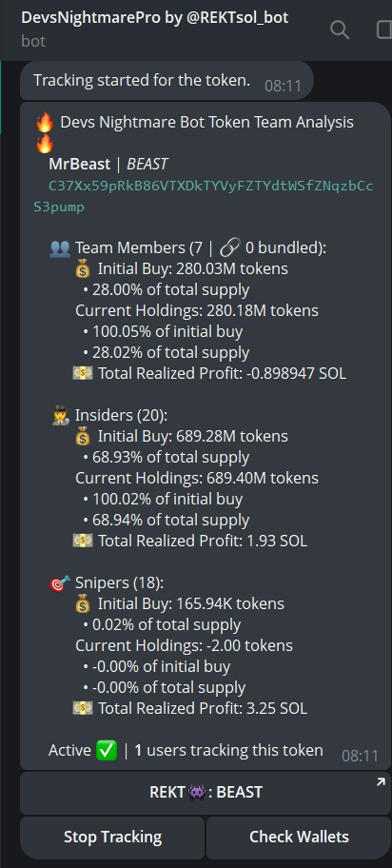Click the banknote icon by Snipers Realized Profit

(83, 708)
